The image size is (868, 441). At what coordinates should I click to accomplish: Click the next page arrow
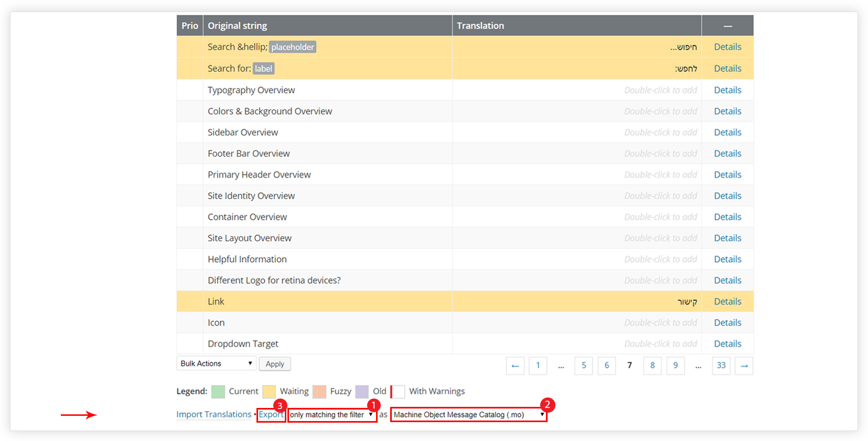(744, 365)
